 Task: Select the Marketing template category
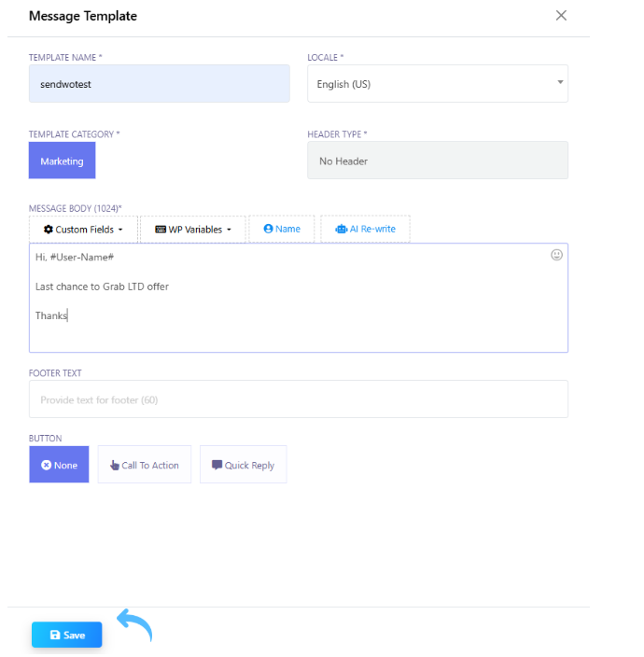[62, 161]
